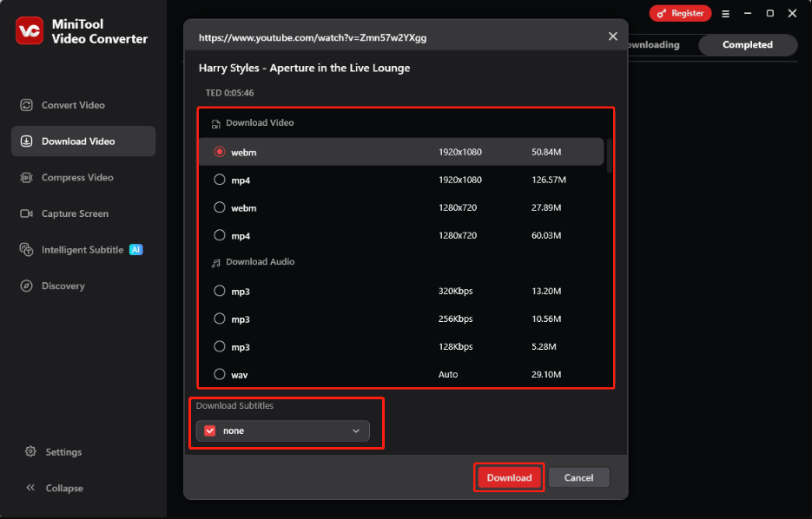This screenshot has width=812, height=519.
Task: Click the 320Kbps bitrate value
Action: coord(456,291)
